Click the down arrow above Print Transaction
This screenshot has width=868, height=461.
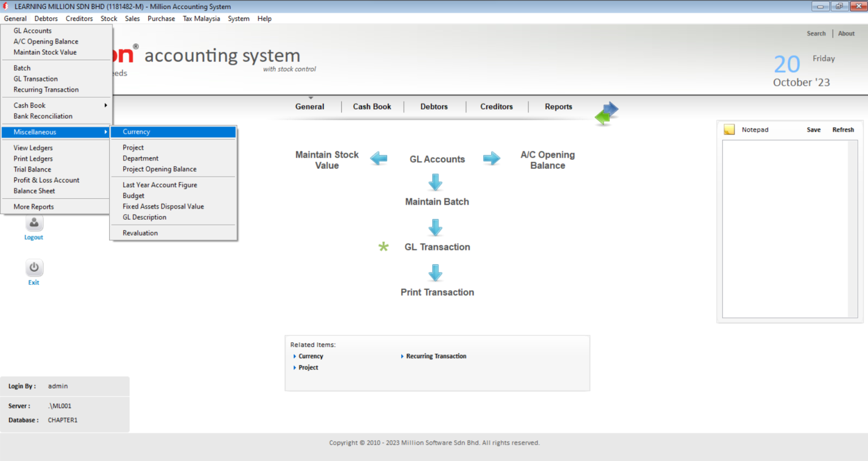click(x=435, y=272)
